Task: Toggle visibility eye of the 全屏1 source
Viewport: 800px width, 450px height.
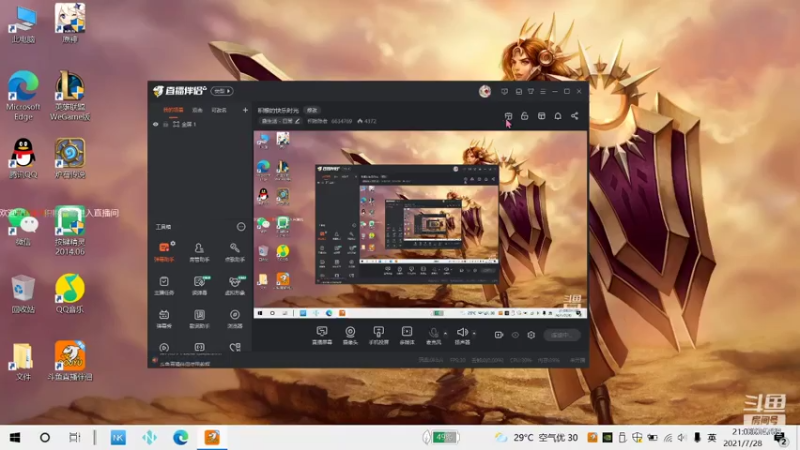Action: tap(156, 124)
